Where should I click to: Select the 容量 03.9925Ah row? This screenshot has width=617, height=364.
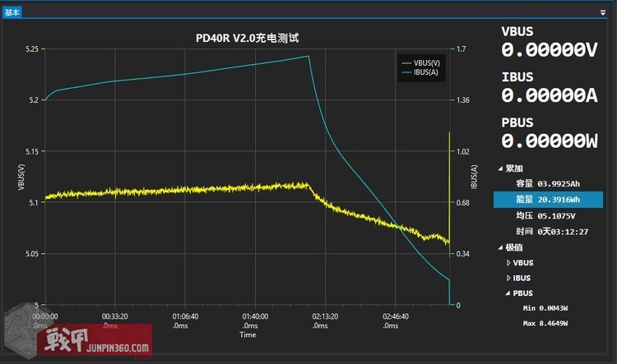[548, 183]
